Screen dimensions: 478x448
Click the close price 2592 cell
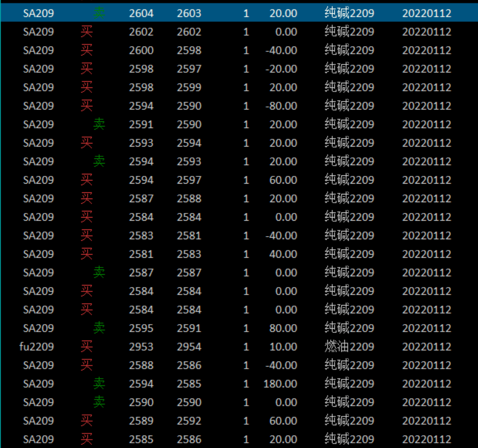pyautogui.click(x=189, y=421)
